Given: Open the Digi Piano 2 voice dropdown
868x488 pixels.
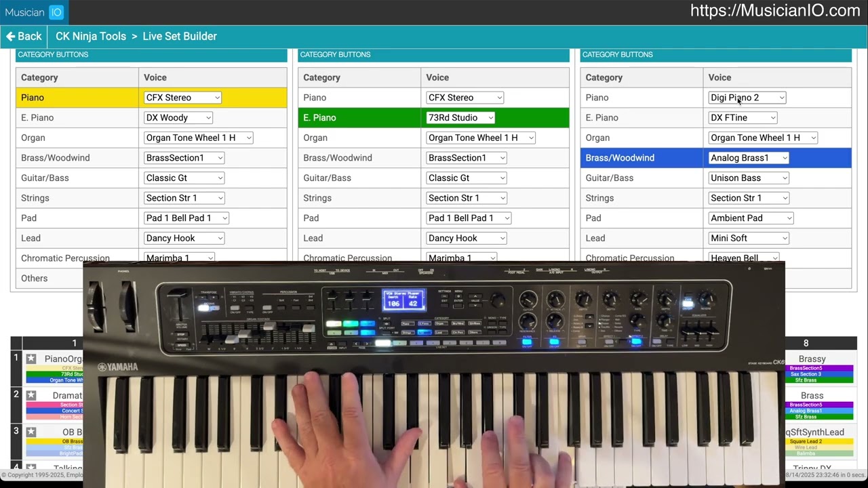Looking at the screenshot, I should 747,98.
